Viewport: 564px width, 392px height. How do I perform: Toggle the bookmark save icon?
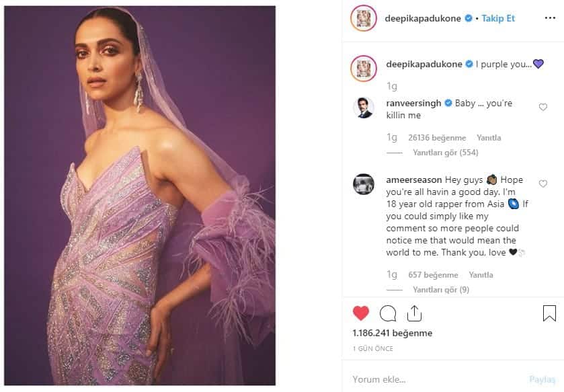pyautogui.click(x=549, y=313)
